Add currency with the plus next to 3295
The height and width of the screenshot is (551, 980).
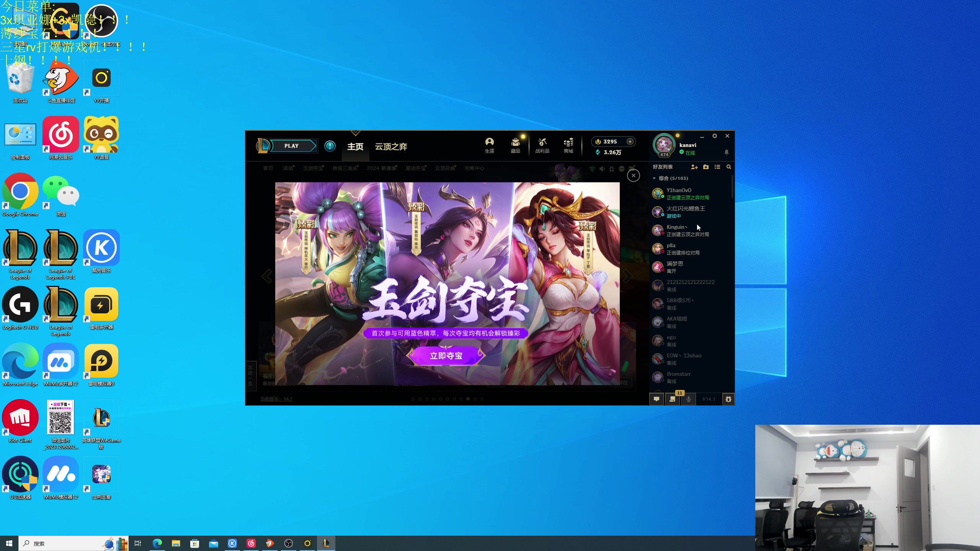[630, 142]
